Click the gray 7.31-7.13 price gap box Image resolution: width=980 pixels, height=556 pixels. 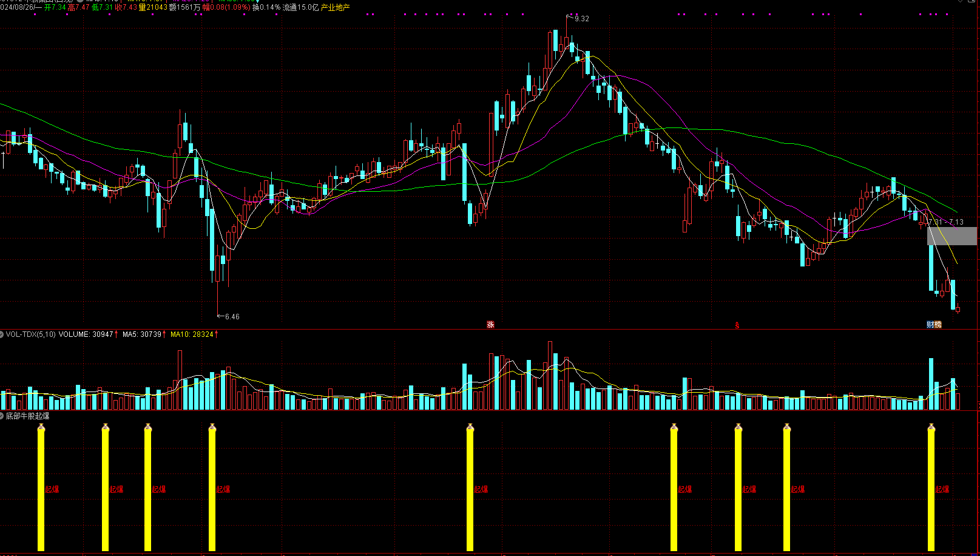click(951, 236)
